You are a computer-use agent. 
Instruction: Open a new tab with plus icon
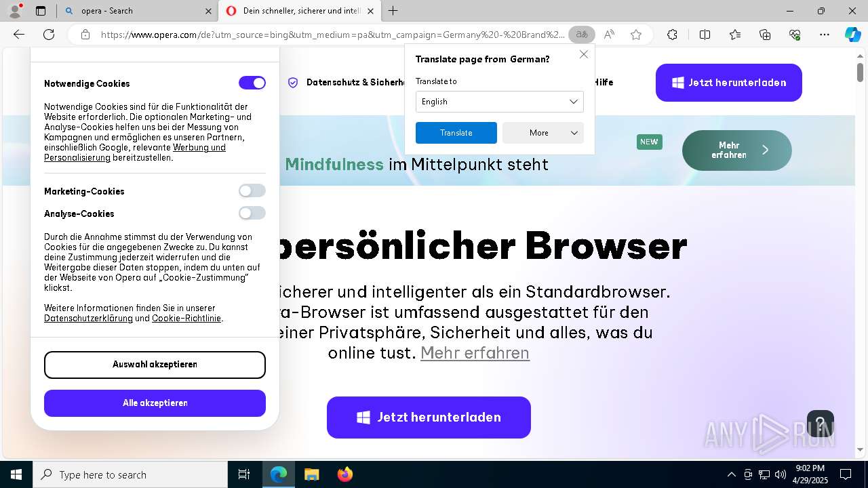(x=393, y=11)
